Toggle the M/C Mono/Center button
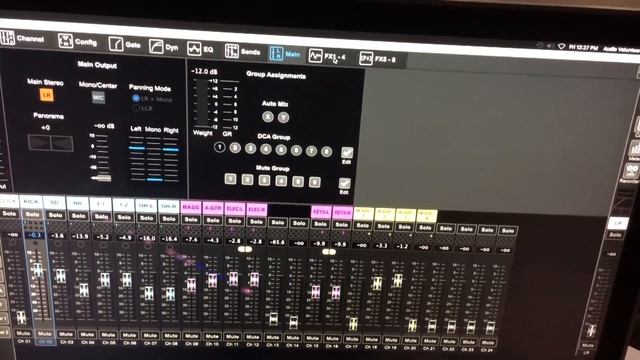Screen dimensions: 640x360 98,98
